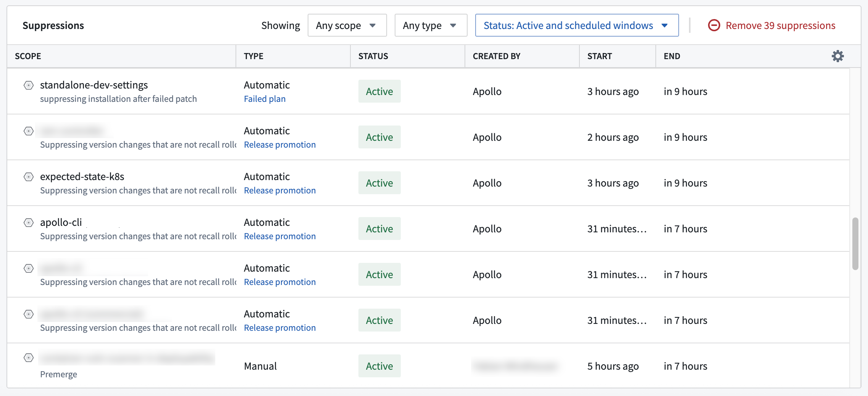Click the expected-state-k8s row entity icon
The height and width of the screenshot is (396, 868).
pyautogui.click(x=29, y=177)
